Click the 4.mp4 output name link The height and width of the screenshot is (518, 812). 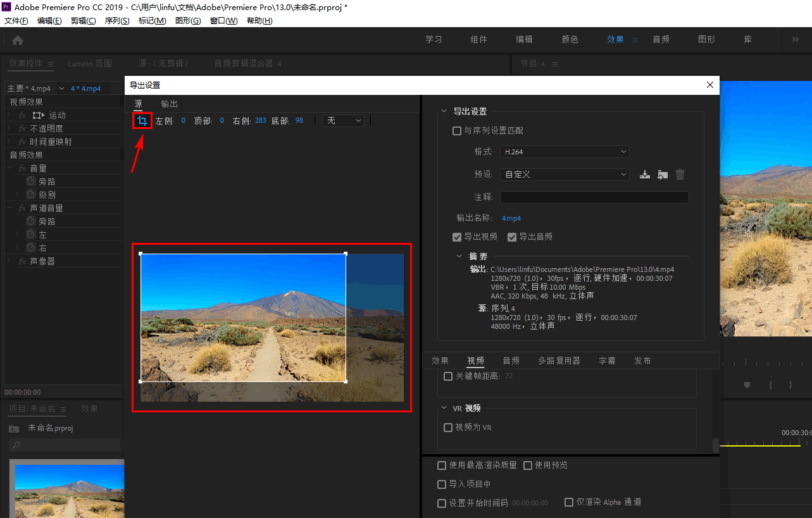(x=511, y=218)
